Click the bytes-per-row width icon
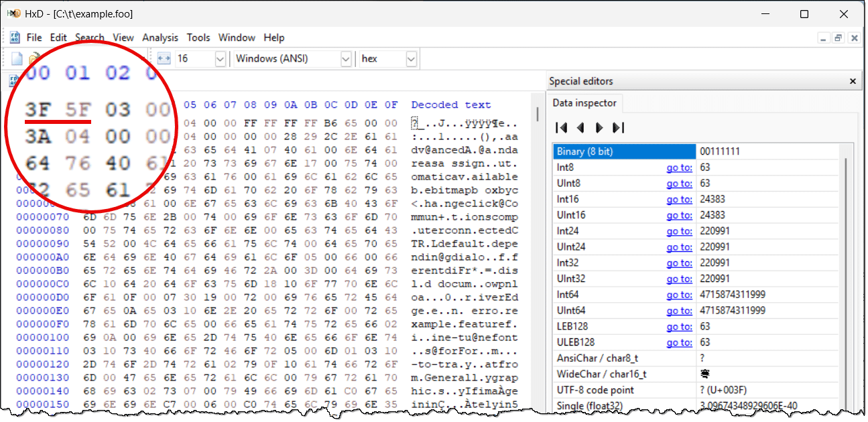868x422 pixels. (164, 59)
